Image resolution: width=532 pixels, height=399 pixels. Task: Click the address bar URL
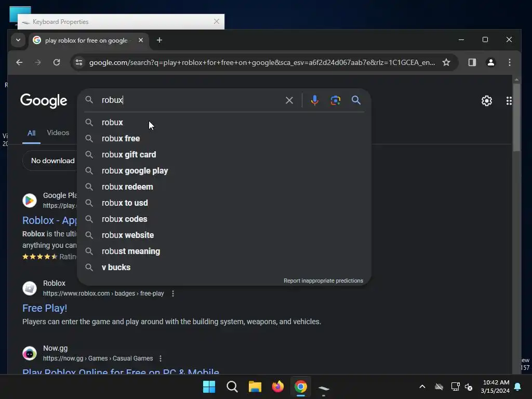click(x=262, y=62)
